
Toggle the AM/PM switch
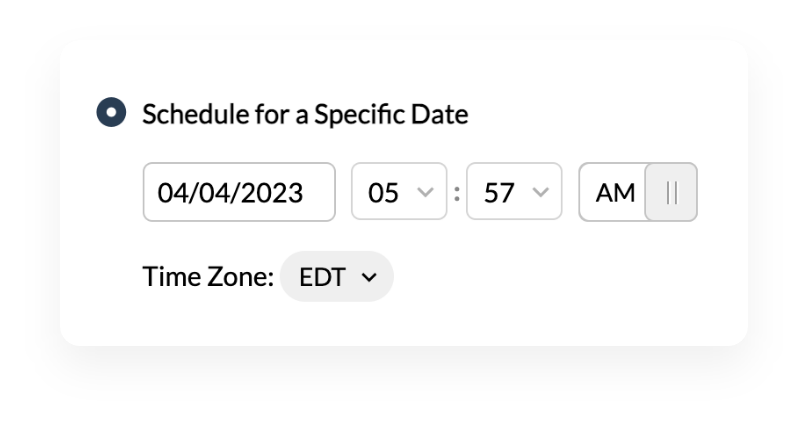tap(638, 192)
